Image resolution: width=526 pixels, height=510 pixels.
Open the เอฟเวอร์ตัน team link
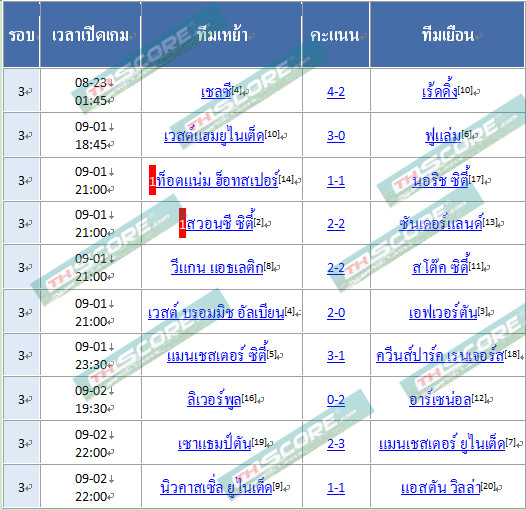coord(443,312)
